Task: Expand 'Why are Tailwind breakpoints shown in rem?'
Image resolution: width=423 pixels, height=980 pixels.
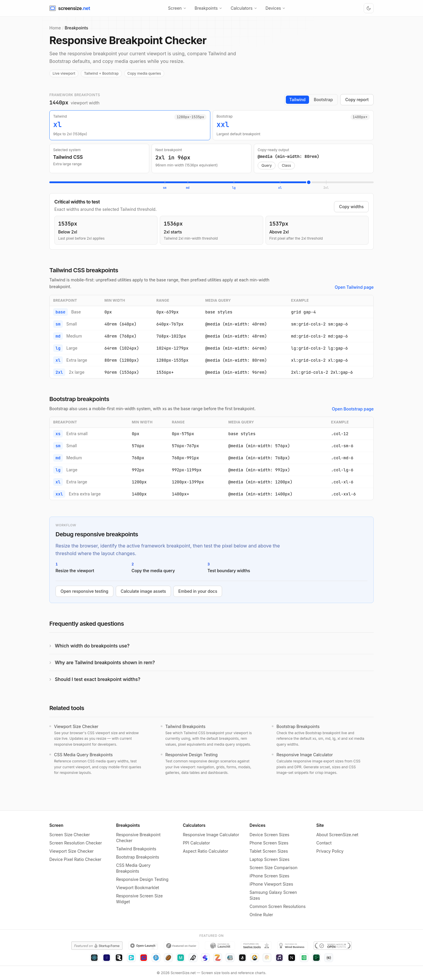Action: [x=211, y=662]
